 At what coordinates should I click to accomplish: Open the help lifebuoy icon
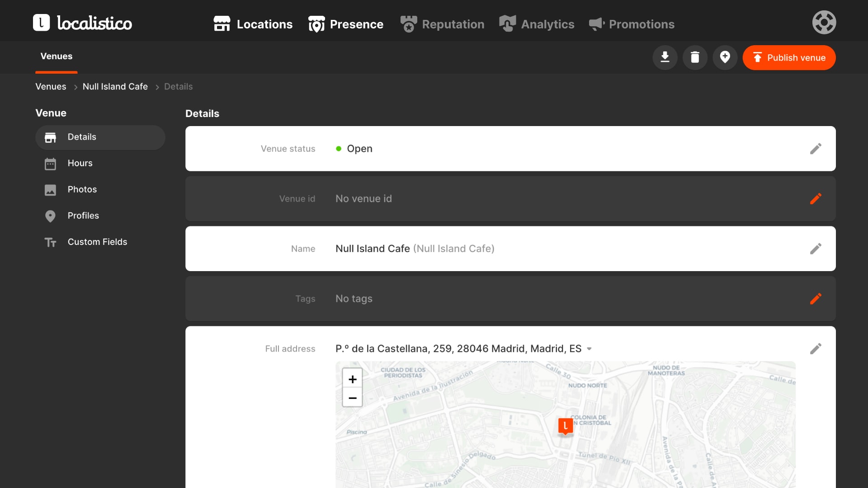(x=824, y=23)
